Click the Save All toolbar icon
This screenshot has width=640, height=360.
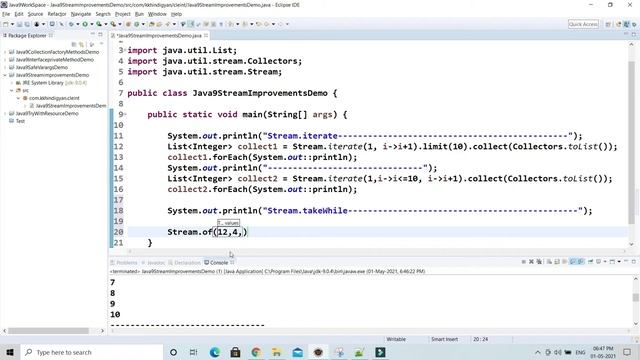tap(27, 24)
